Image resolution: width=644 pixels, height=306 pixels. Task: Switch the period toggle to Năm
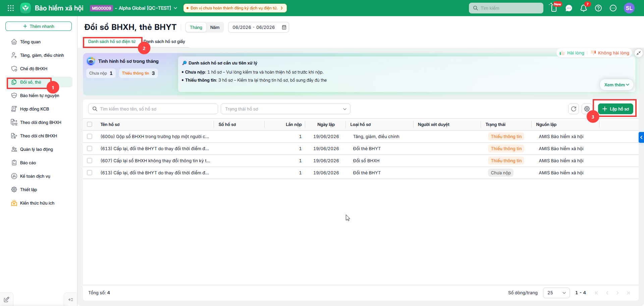click(215, 27)
